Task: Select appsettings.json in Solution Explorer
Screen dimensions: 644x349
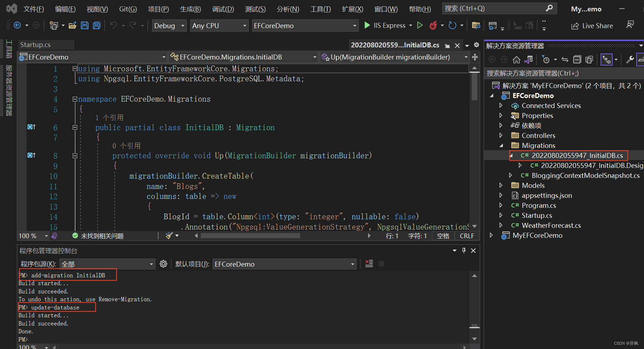Action: pos(547,195)
